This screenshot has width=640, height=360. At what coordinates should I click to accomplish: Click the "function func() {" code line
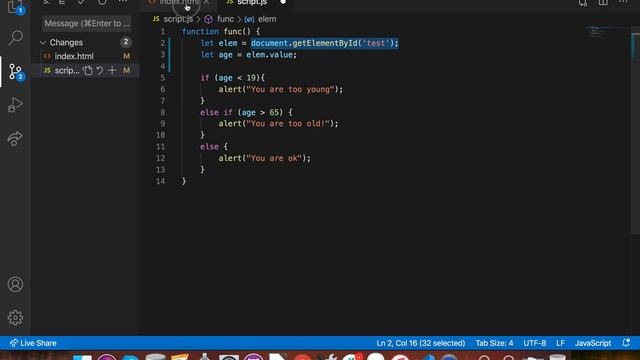coord(221,31)
